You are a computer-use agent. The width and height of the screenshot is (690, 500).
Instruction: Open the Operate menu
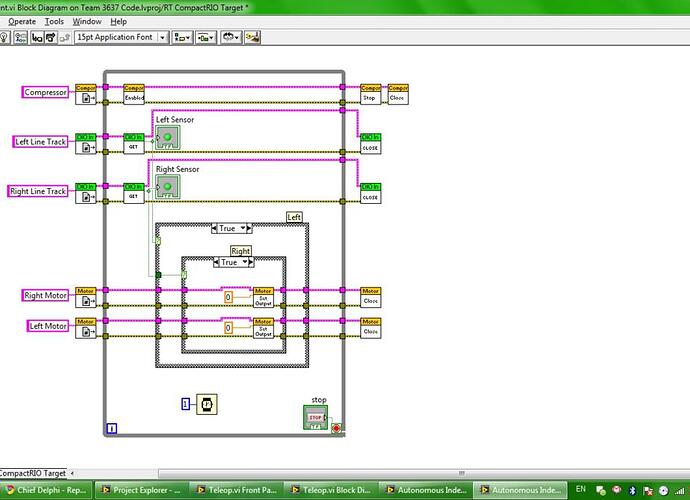click(x=22, y=22)
